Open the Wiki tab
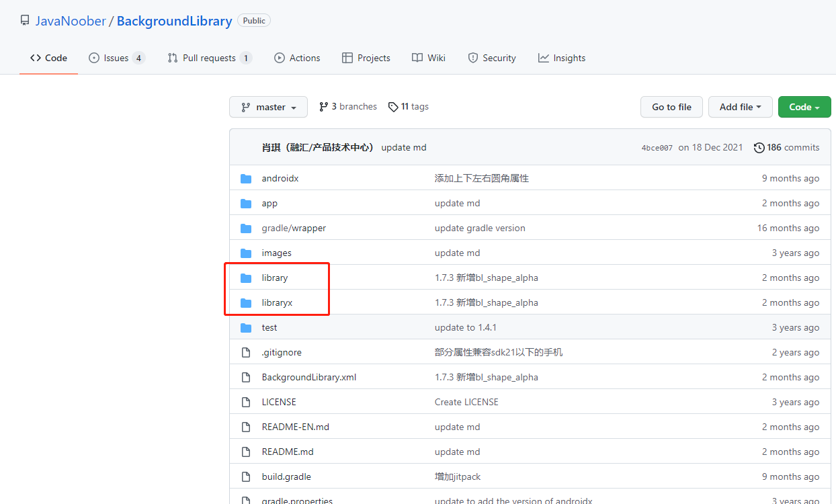Viewport: 836px width, 504px height. [x=428, y=58]
